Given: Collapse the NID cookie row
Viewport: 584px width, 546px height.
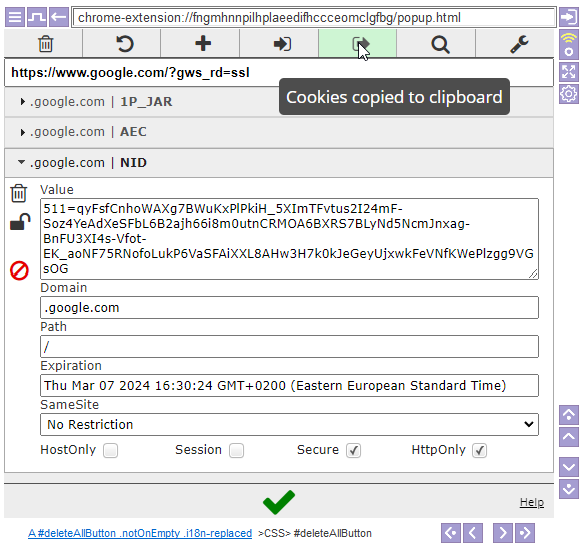Looking at the screenshot, I should [279, 163].
